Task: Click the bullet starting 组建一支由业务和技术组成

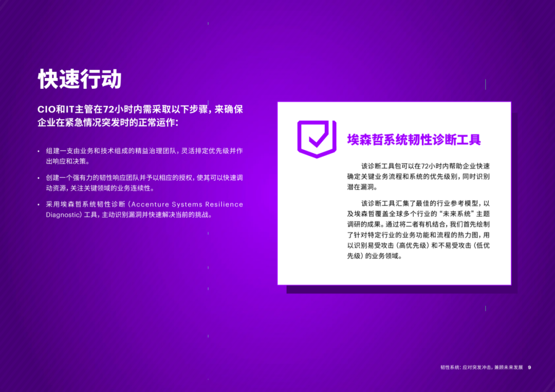Action: click(144, 156)
